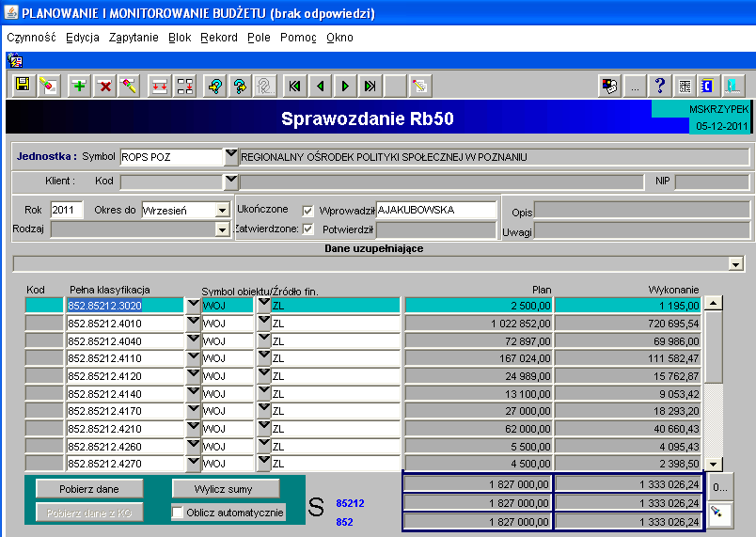
Task: Click the records scrollbar down arrow
Action: pos(713,465)
